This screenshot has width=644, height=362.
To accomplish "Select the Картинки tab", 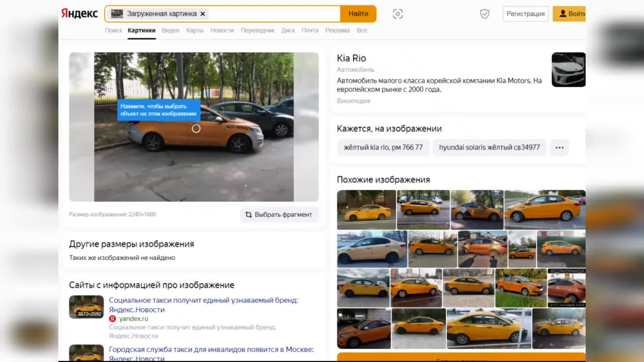I will pyautogui.click(x=142, y=30).
